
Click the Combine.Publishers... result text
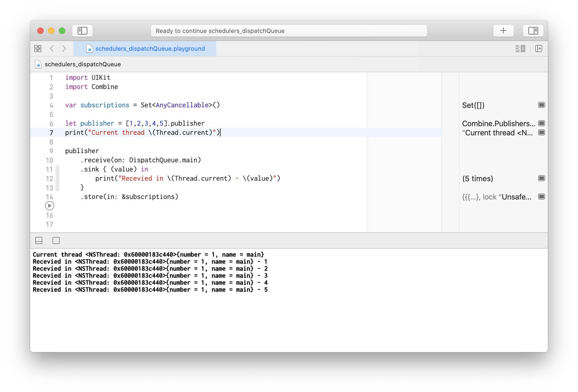[x=498, y=123]
